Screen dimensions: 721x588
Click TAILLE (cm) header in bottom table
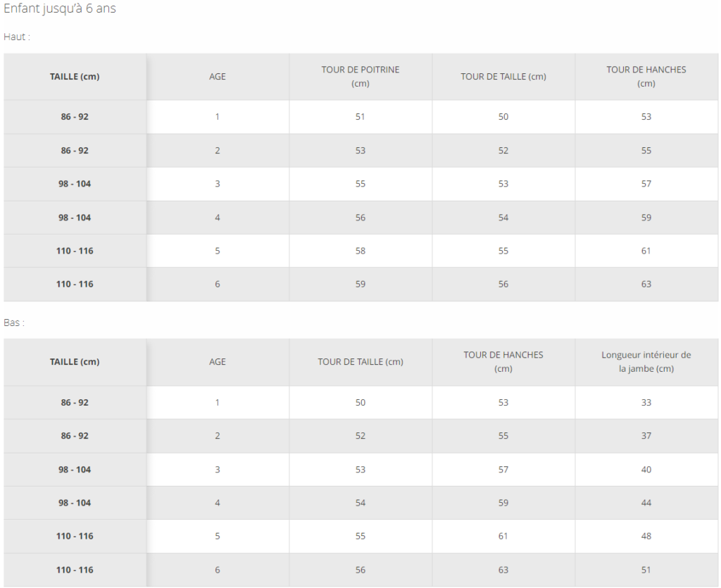click(75, 362)
